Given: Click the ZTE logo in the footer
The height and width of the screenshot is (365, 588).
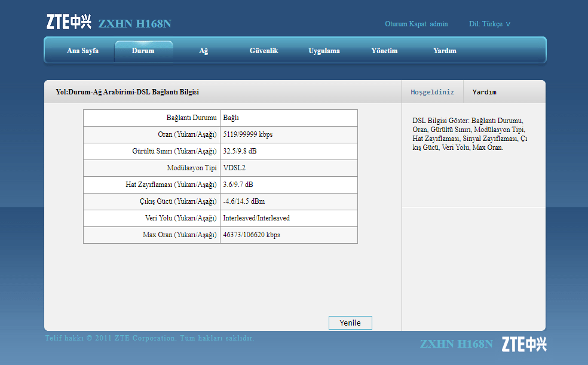Looking at the screenshot, I should 524,344.
